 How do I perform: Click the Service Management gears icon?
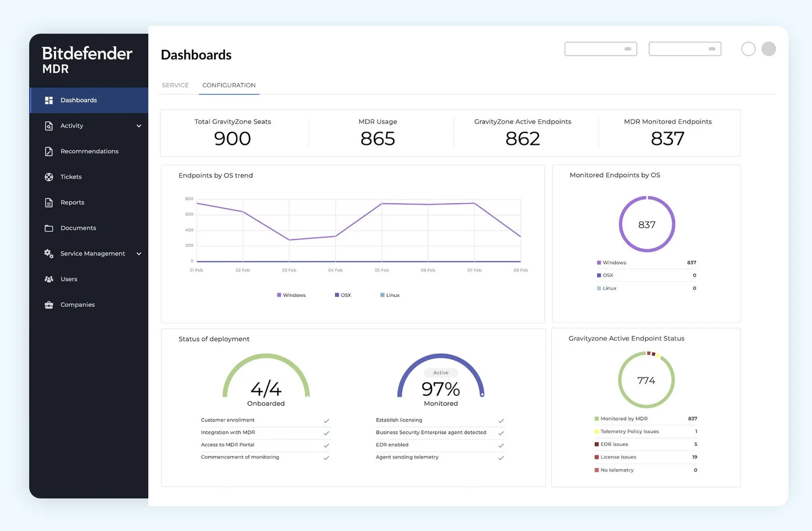click(x=49, y=254)
